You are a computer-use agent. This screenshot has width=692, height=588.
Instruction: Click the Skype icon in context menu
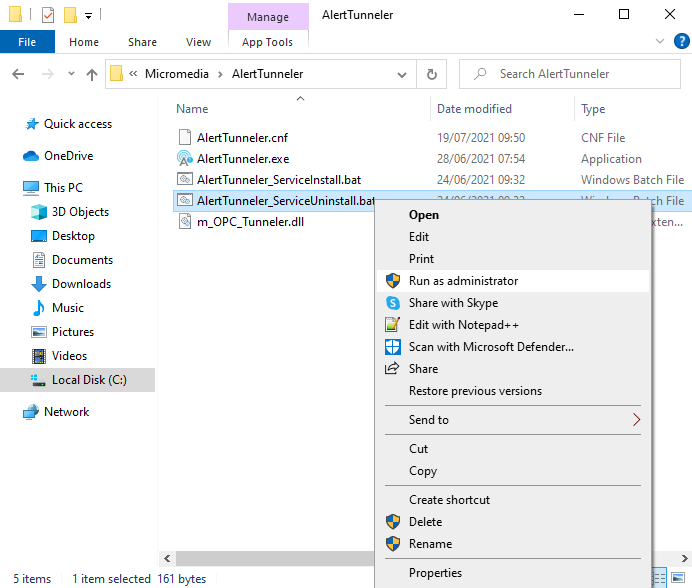[x=392, y=303]
